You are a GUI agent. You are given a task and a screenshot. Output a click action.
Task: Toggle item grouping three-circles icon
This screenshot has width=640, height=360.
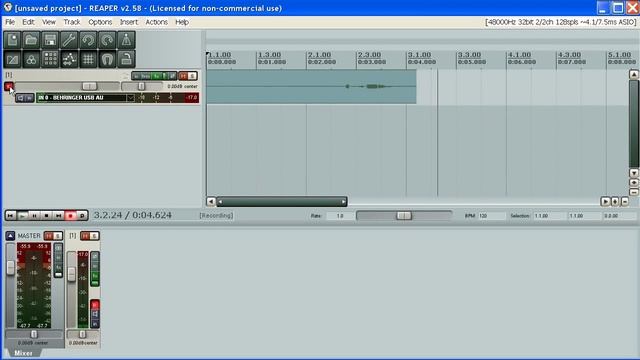pyautogui.click(x=31, y=59)
